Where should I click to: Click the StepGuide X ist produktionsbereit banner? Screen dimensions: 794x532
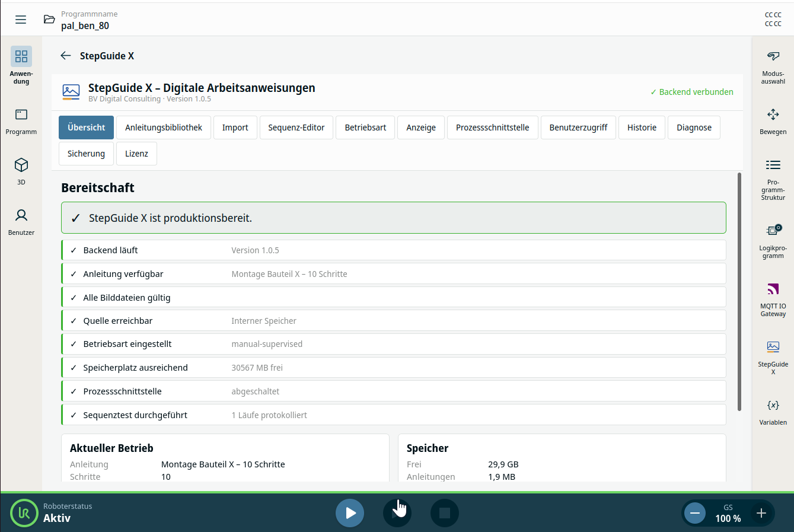pyautogui.click(x=394, y=218)
